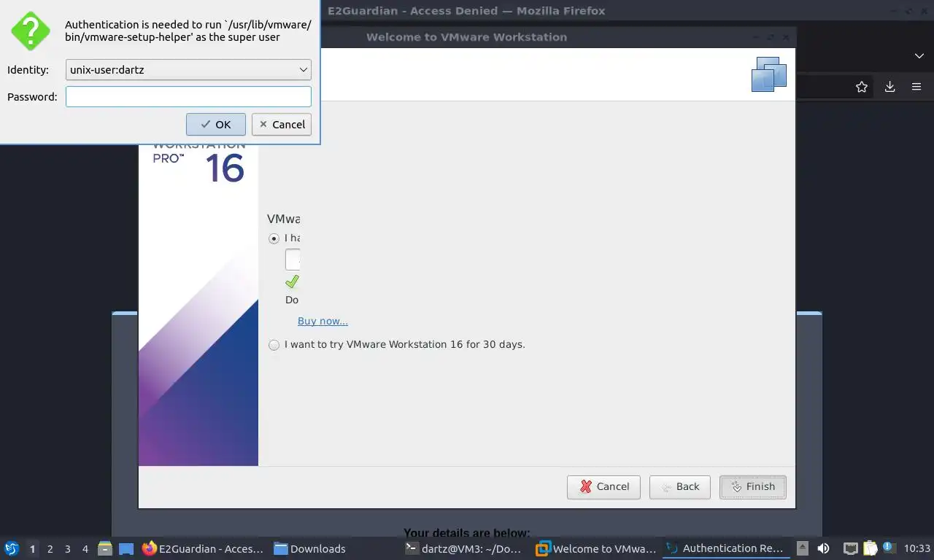Click the removable media eject tray icon

click(802, 548)
